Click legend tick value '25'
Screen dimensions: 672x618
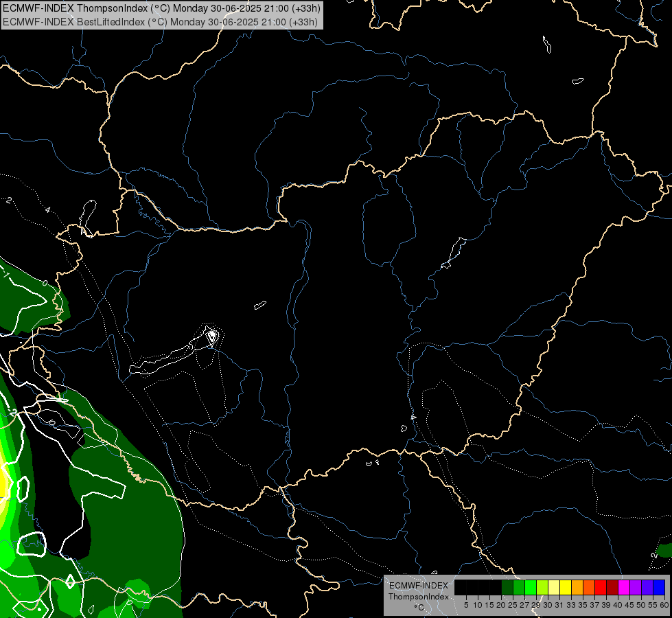click(513, 605)
